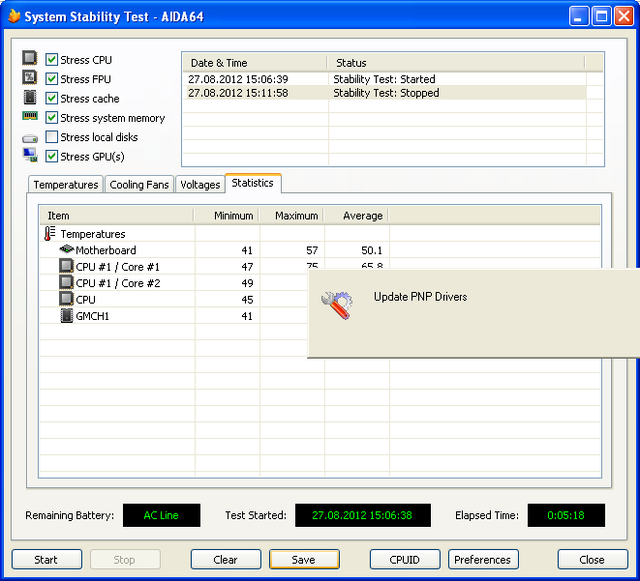Click the Save button

pyautogui.click(x=304, y=560)
